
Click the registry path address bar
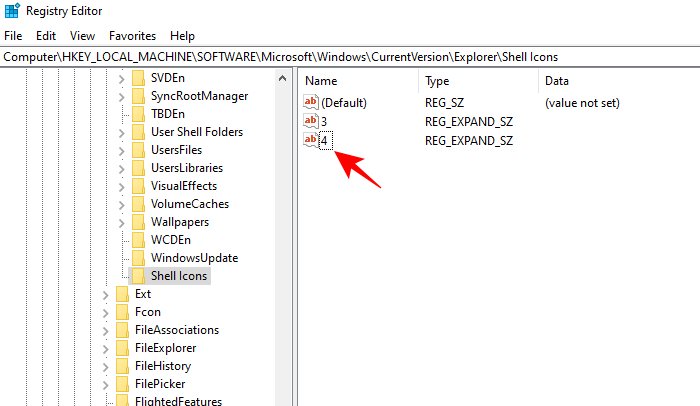[x=350, y=56]
